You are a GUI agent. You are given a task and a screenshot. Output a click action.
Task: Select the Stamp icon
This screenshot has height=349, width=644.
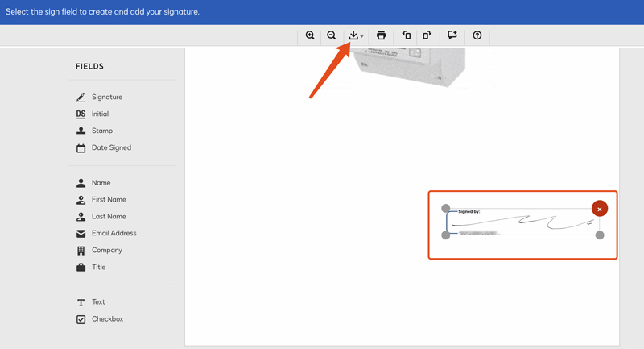coord(81,131)
